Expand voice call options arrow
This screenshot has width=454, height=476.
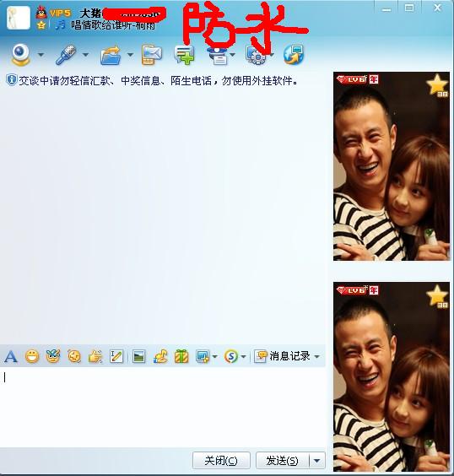point(85,55)
